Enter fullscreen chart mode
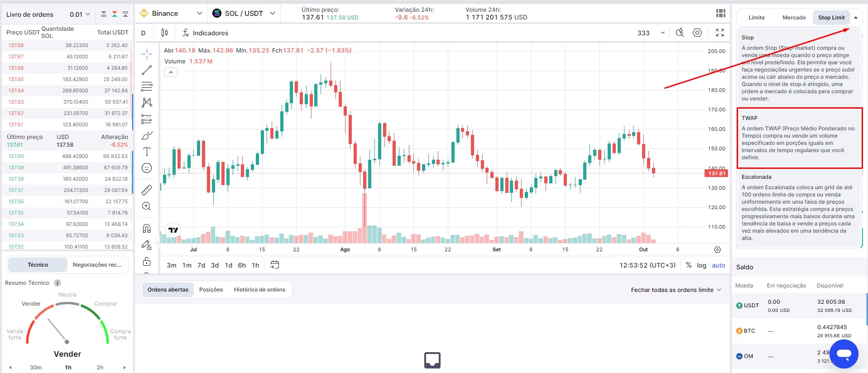Viewport: 868px width, 373px height. 719,33
